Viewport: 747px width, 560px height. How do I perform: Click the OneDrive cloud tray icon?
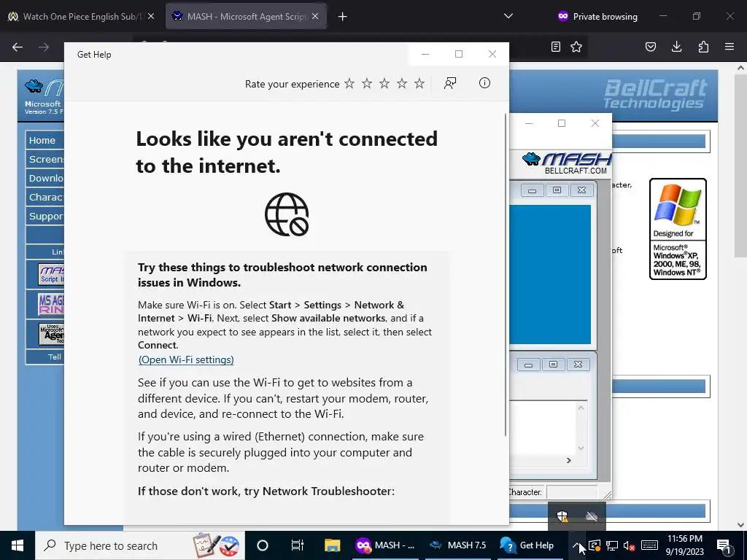(x=592, y=516)
